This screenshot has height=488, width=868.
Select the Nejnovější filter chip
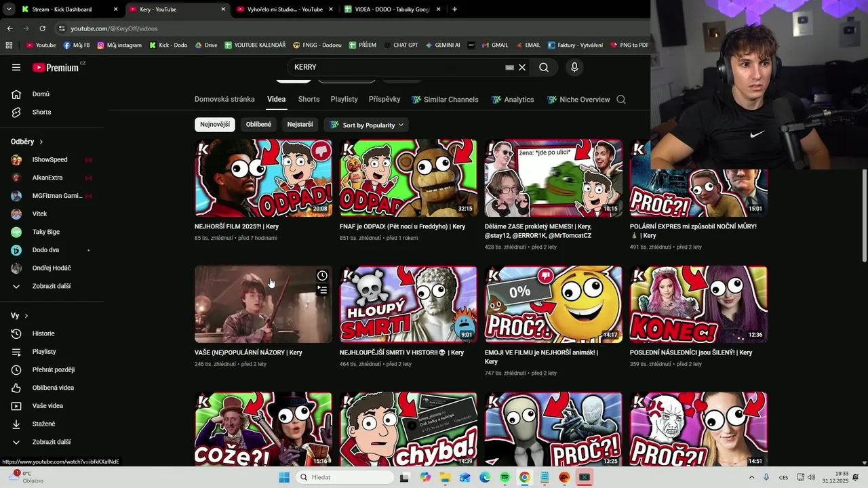tap(215, 125)
